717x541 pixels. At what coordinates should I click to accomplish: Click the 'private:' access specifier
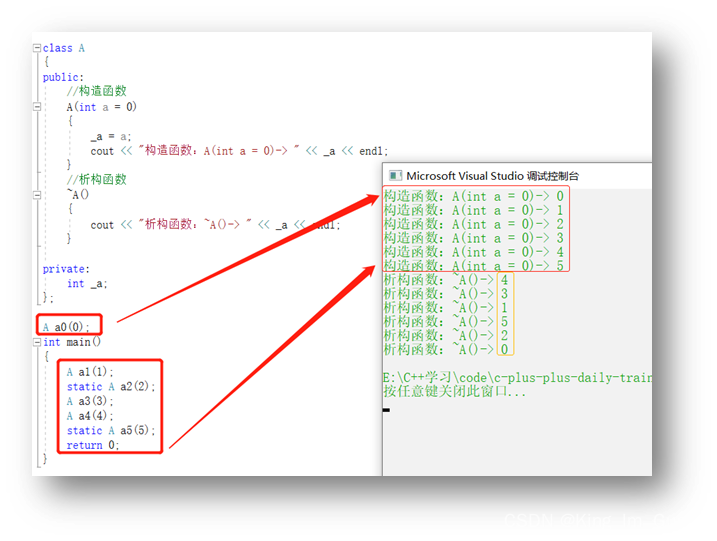66,269
